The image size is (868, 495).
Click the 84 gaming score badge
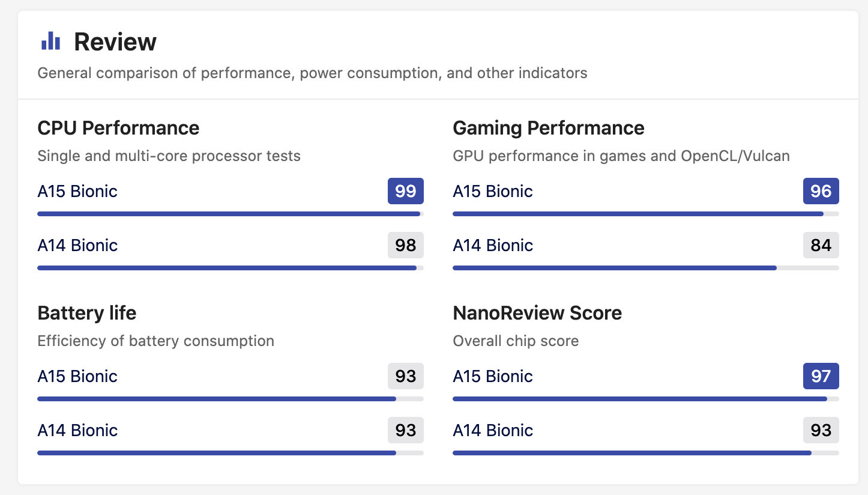[821, 245]
